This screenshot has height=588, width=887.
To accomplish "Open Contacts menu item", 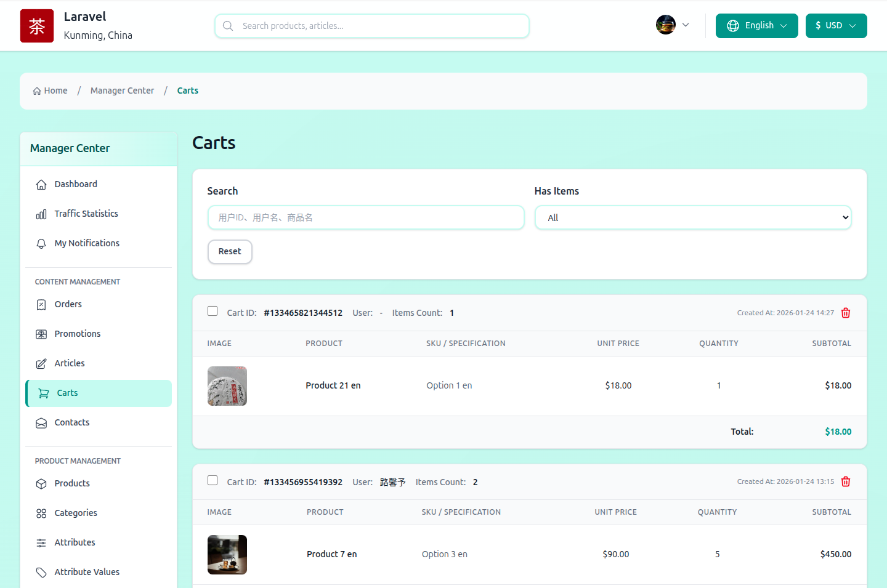I will pyautogui.click(x=99, y=422).
